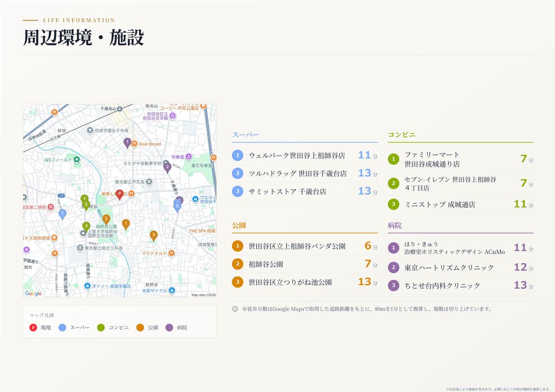555x392 pixels.
Task: Click the red P property marker on map
Action: tap(120, 194)
